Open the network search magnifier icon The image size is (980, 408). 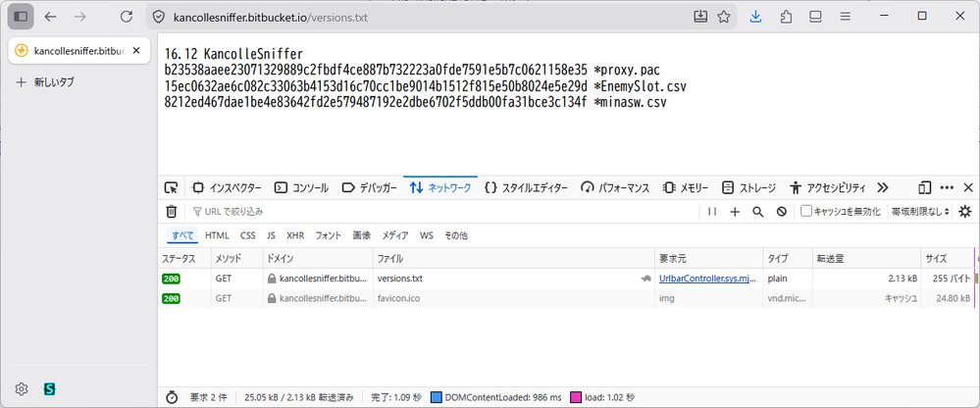click(x=758, y=211)
